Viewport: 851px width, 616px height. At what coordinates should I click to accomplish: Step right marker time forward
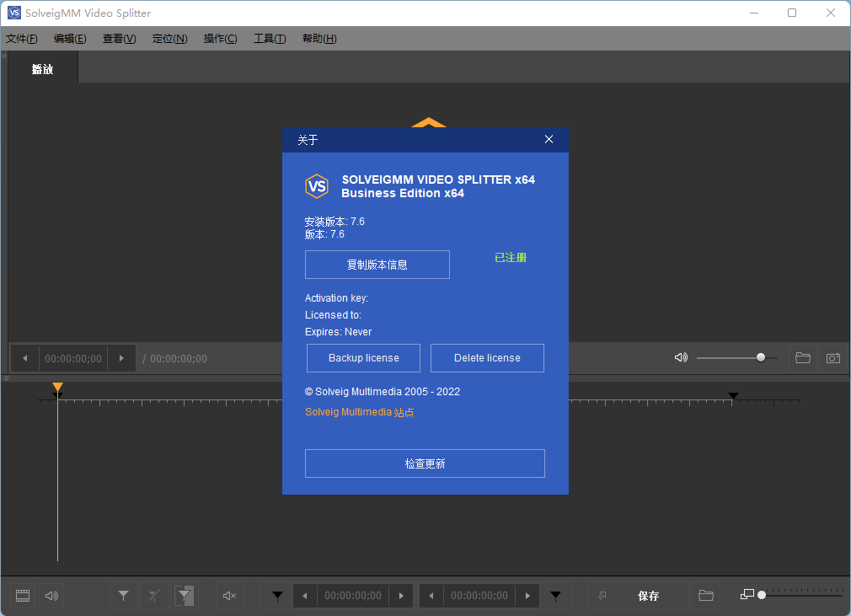tap(527, 596)
